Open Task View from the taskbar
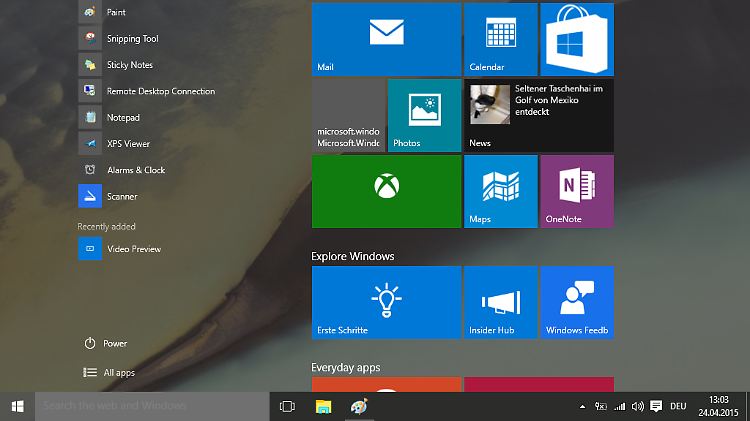750x421 pixels. 287,407
